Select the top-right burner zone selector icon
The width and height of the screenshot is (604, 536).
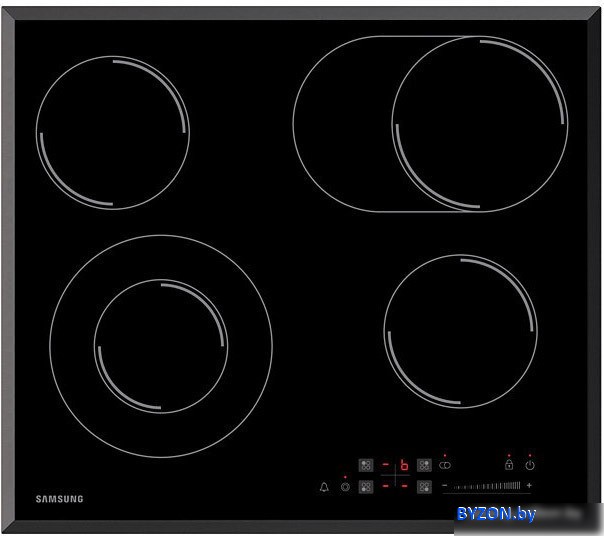424,465
